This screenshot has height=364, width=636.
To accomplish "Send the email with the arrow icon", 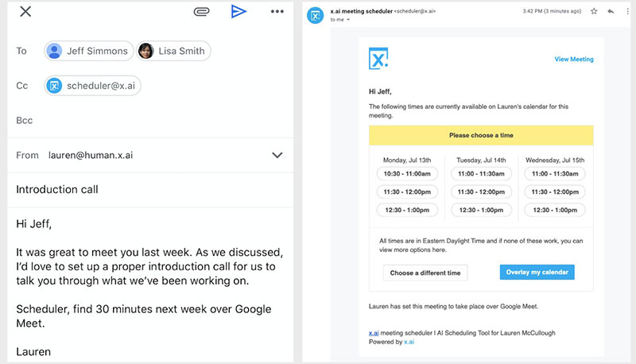I will tap(238, 11).
